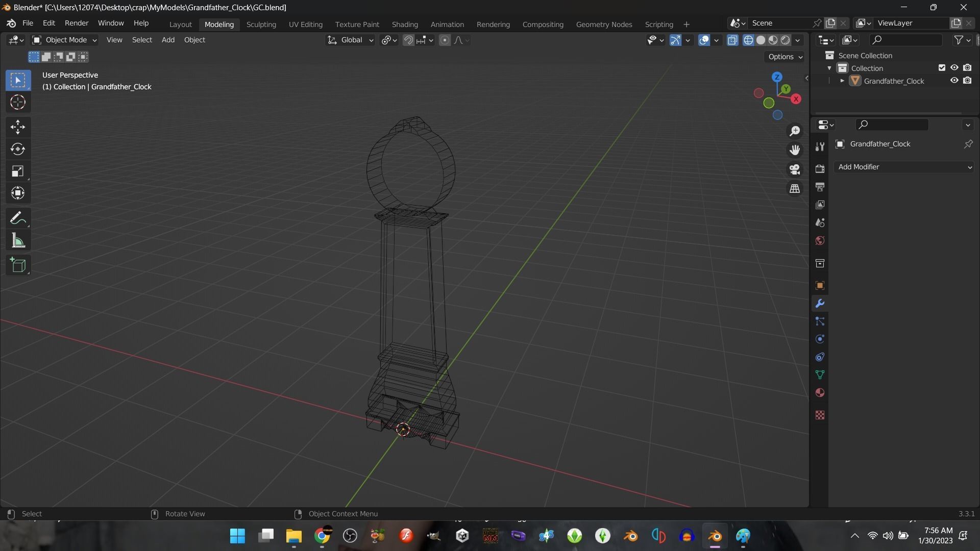
Task: Pin the Grandfather_Clock properties context
Action: tap(968, 144)
